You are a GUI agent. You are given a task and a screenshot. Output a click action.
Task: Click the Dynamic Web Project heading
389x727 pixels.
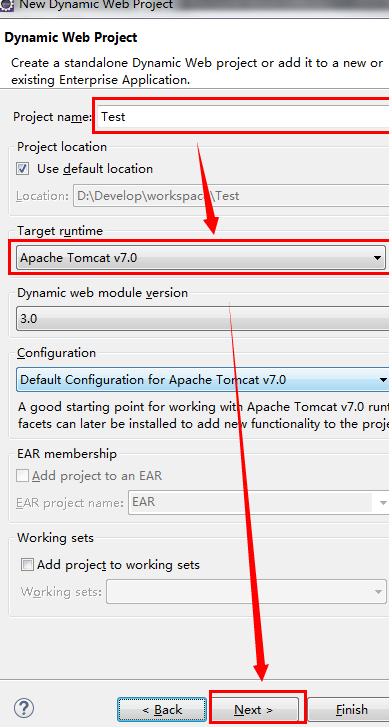pyautogui.click(x=71, y=37)
